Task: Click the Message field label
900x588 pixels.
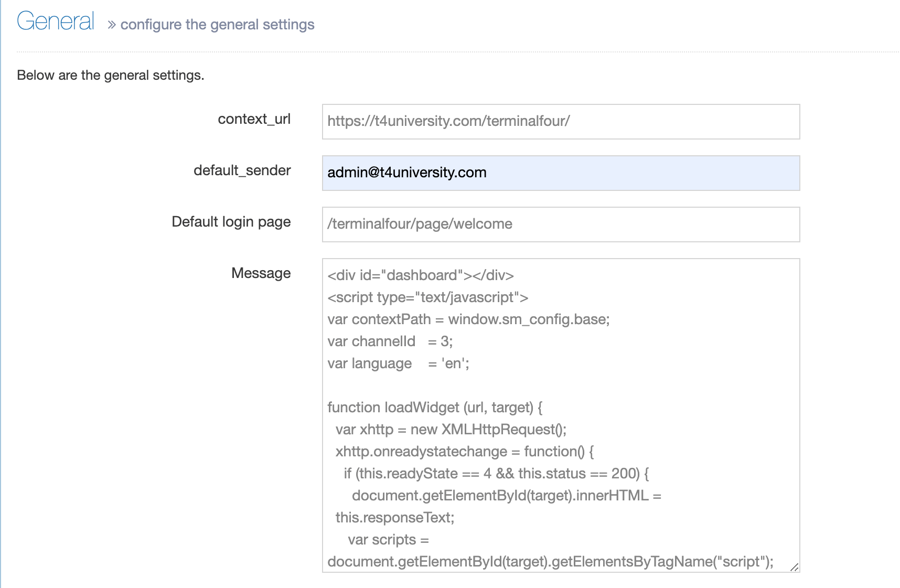Action: pos(261,273)
